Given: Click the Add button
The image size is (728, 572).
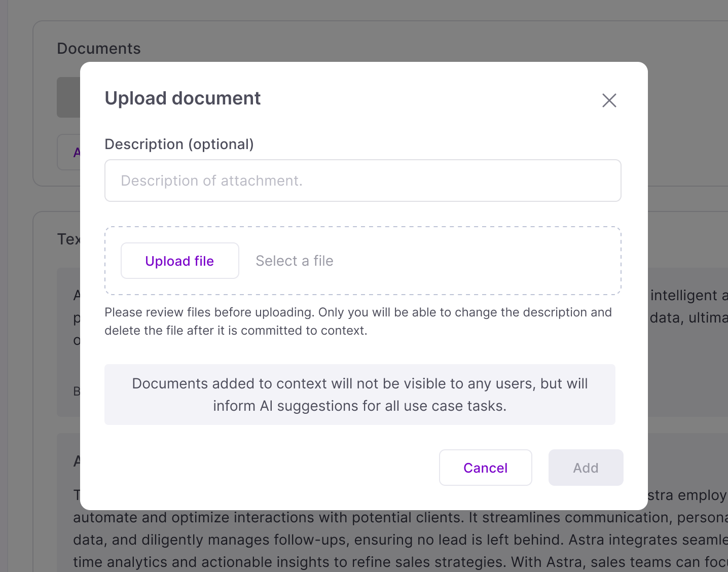Looking at the screenshot, I should (x=586, y=468).
